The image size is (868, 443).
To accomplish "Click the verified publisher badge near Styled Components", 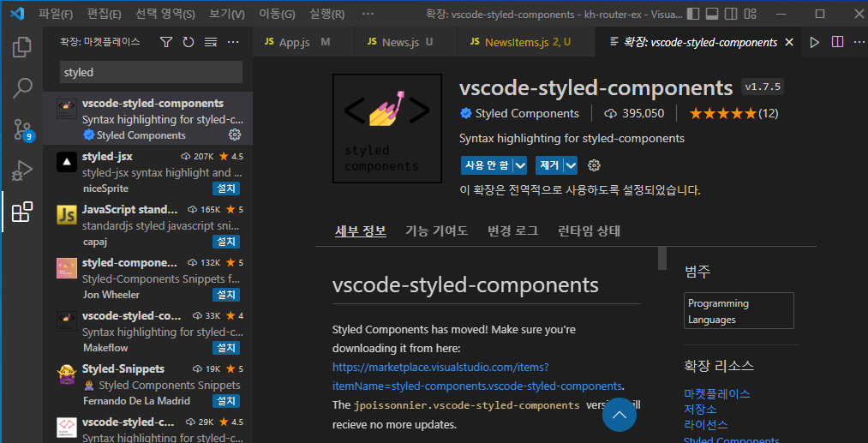I will (x=465, y=113).
